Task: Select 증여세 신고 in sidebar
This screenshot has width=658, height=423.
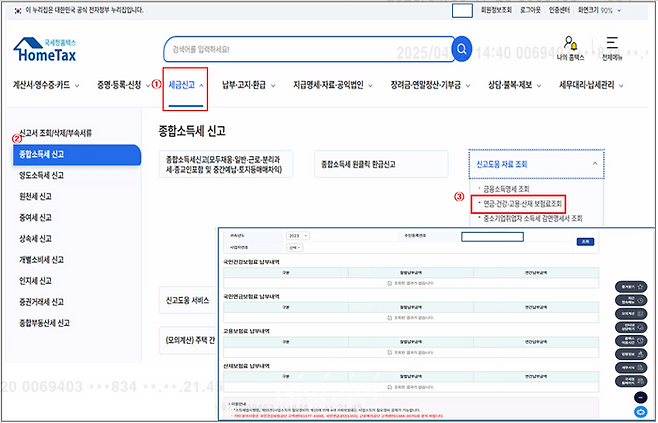Action: tap(35, 217)
